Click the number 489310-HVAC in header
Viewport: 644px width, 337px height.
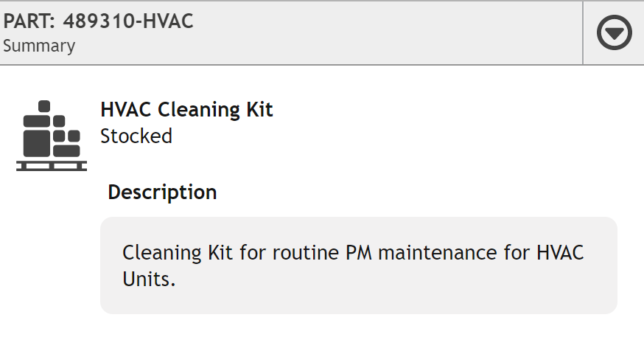(127, 21)
